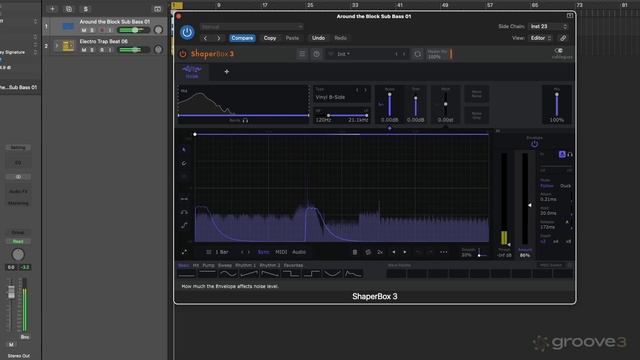Click the Cableguys logo

[x=562, y=53]
